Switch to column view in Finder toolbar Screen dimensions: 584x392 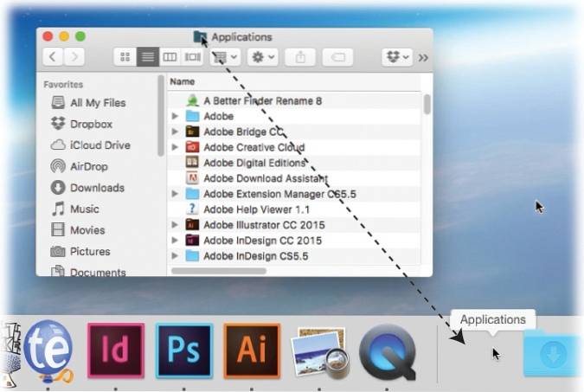pos(170,57)
